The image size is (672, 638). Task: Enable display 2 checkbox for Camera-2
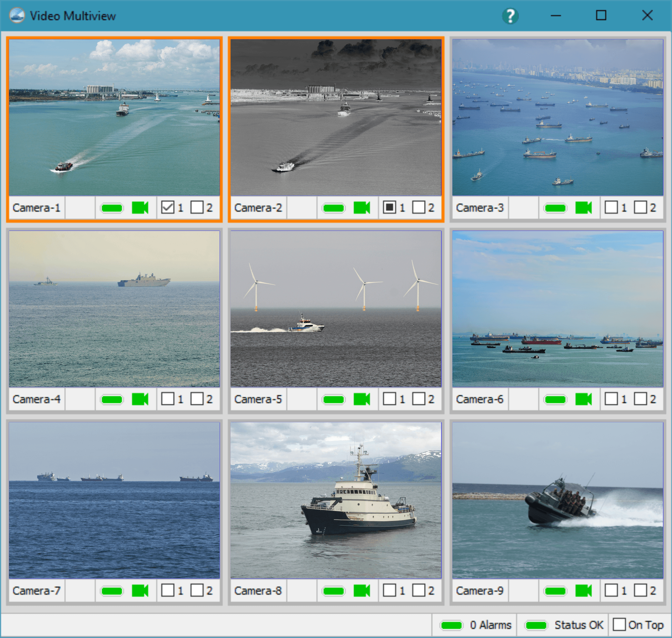coord(419,207)
